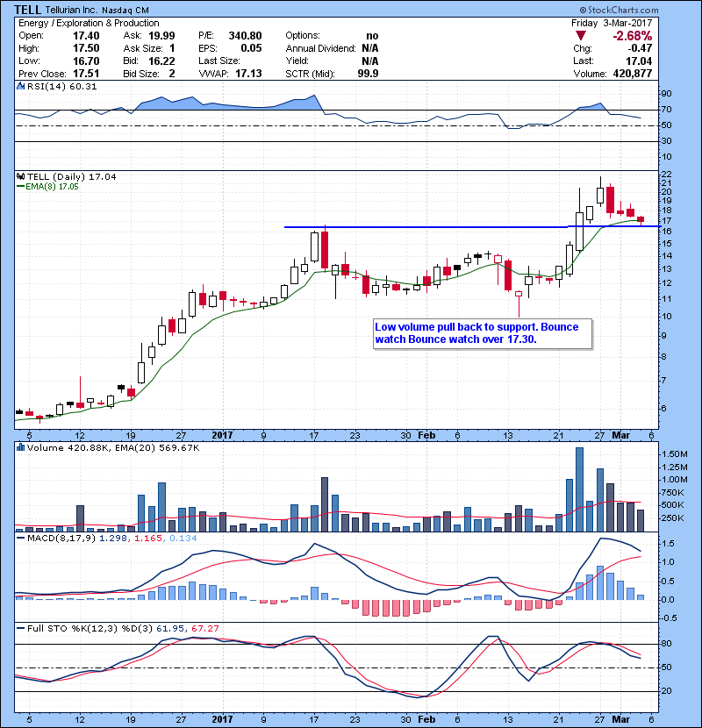Click the MACD(8,17,9) legend label
The width and height of the screenshot is (702, 728).
coord(61,539)
